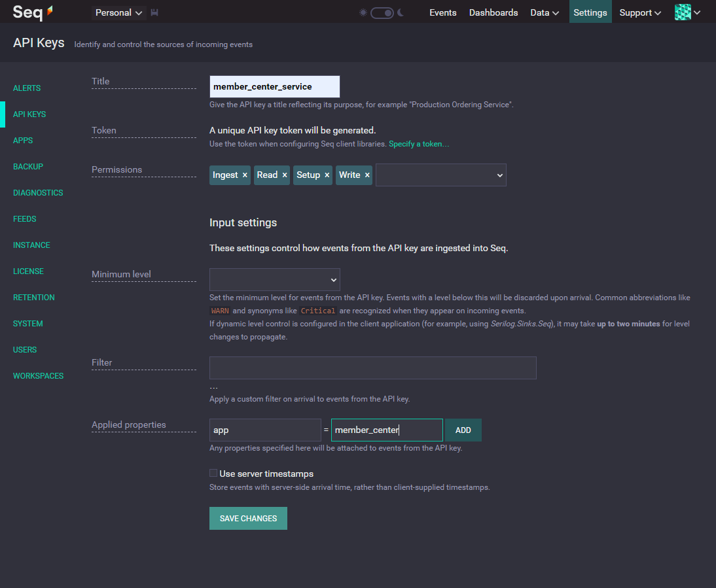Open USERS settings section
The width and height of the screenshot is (716, 588).
(x=25, y=350)
